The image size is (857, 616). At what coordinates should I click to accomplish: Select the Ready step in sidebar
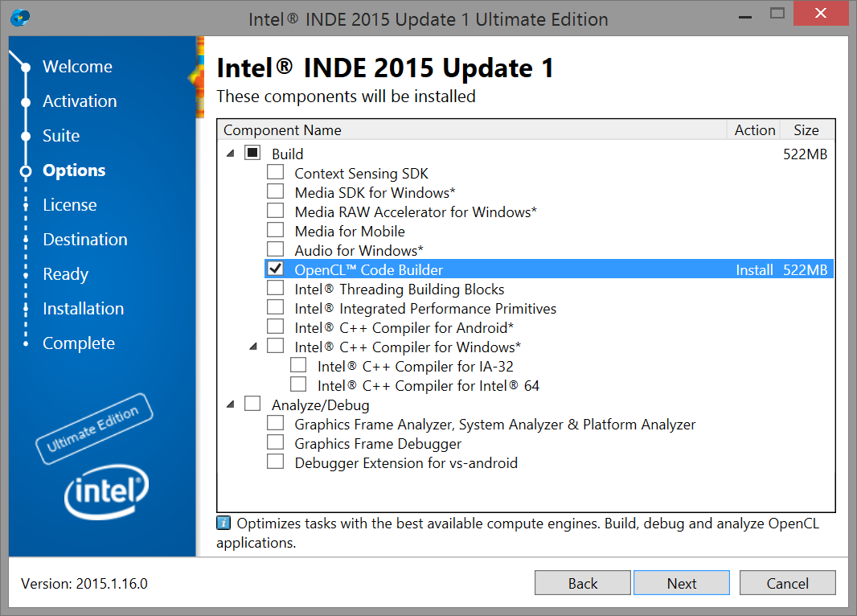click(x=66, y=274)
